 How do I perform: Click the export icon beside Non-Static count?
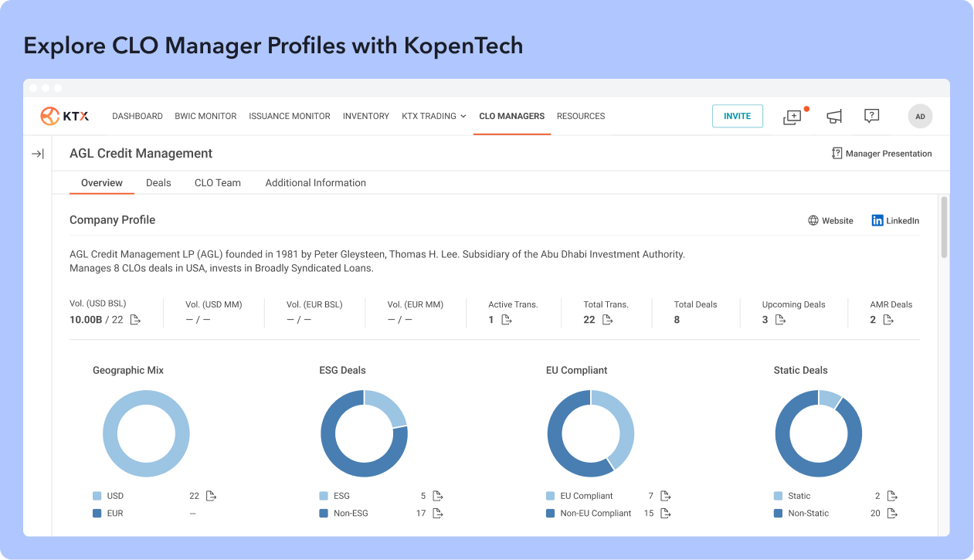[892, 513]
